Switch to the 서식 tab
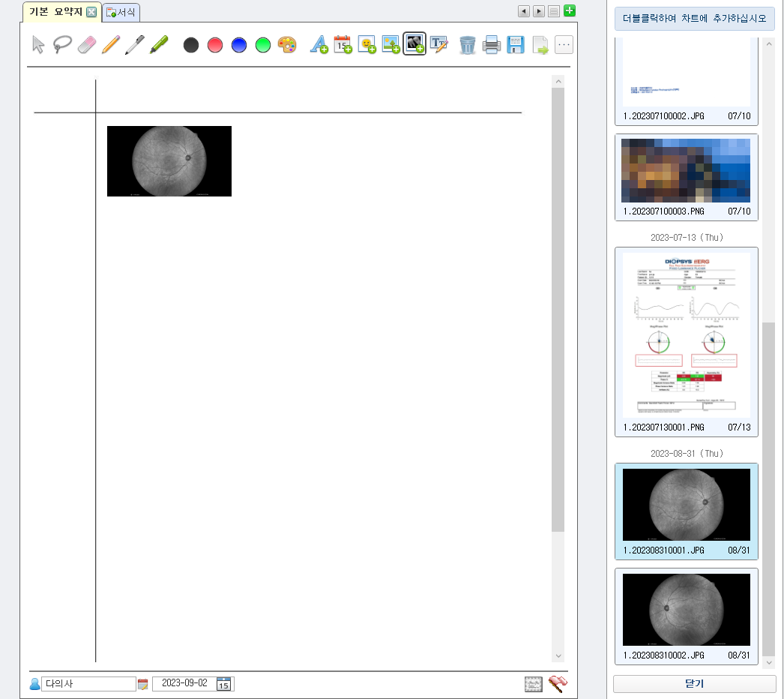 121,12
